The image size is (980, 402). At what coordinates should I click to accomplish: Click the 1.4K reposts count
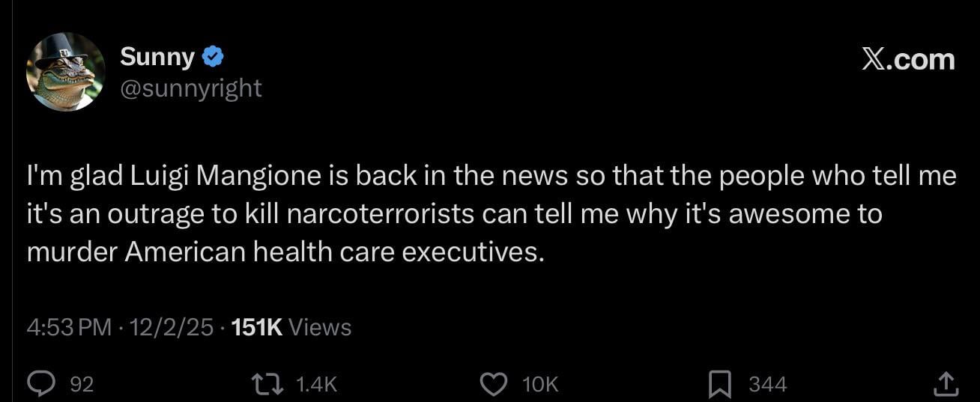(317, 385)
